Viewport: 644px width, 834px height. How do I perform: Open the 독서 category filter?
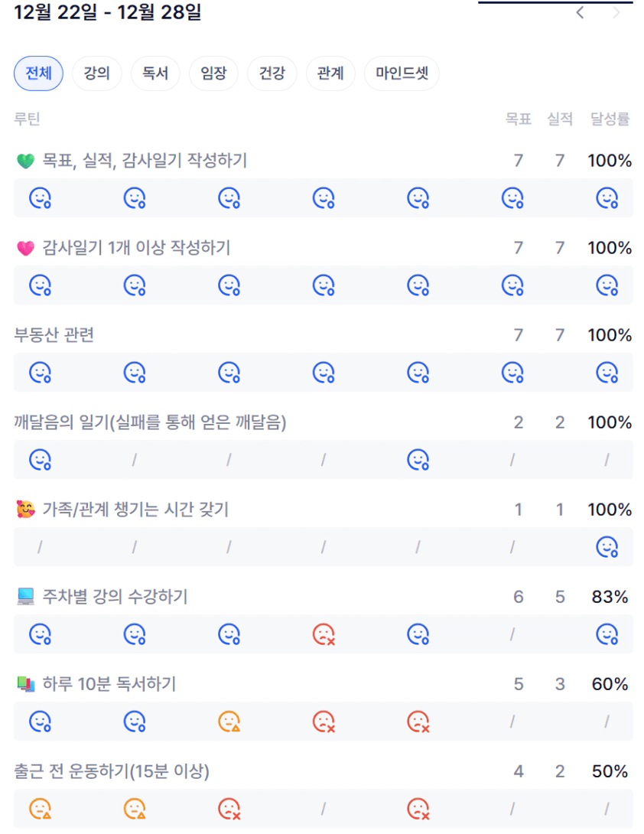click(x=155, y=73)
